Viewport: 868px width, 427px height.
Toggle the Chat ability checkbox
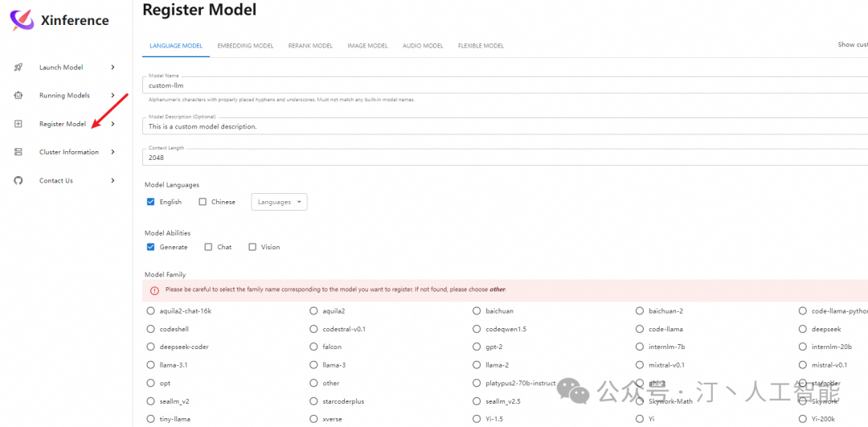coord(208,247)
